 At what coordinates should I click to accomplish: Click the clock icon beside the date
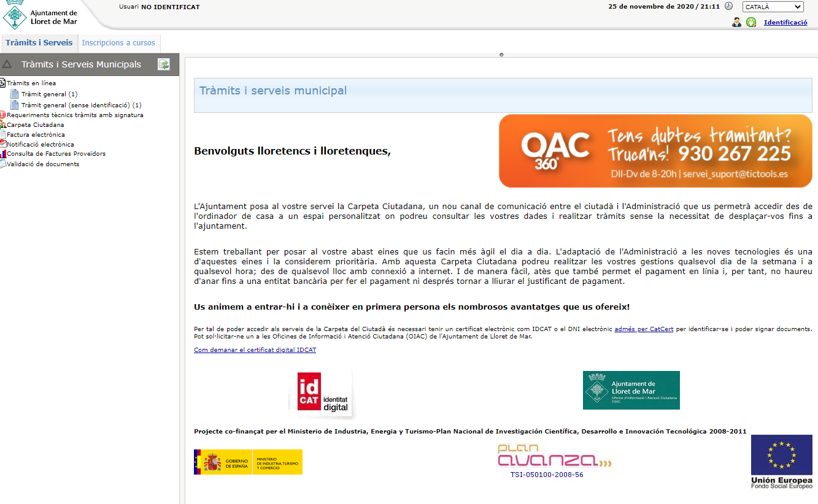point(728,6)
